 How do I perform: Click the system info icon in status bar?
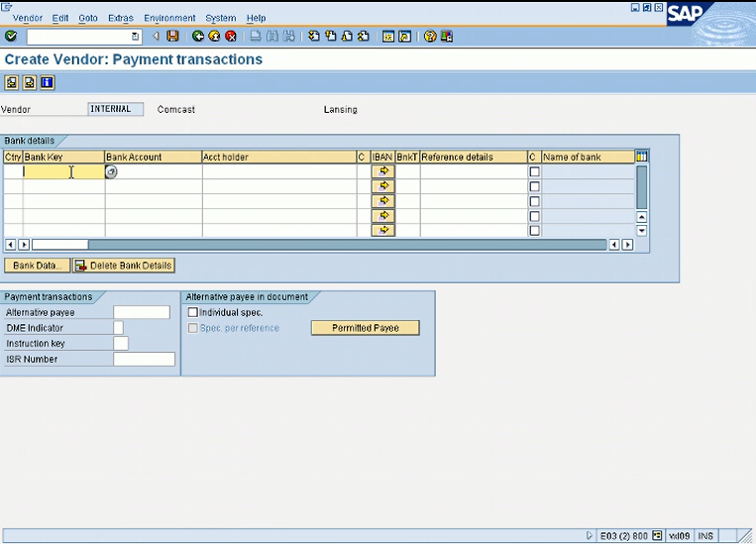(x=657, y=535)
